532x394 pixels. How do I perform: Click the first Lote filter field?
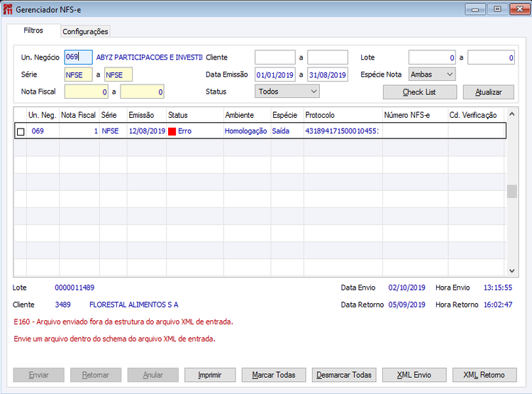[x=432, y=58]
